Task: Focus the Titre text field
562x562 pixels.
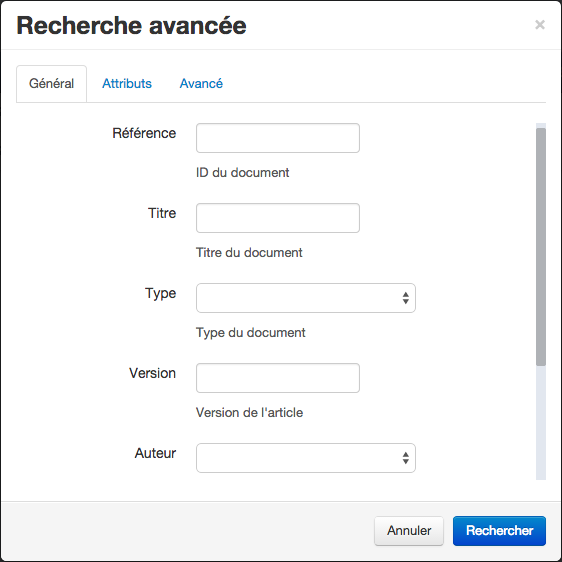Action: [278, 218]
